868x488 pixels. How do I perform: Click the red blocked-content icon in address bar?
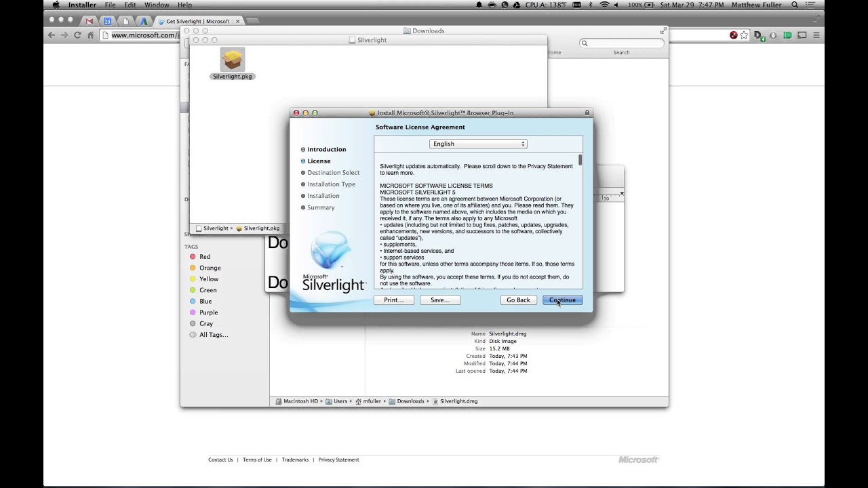point(733,35)
